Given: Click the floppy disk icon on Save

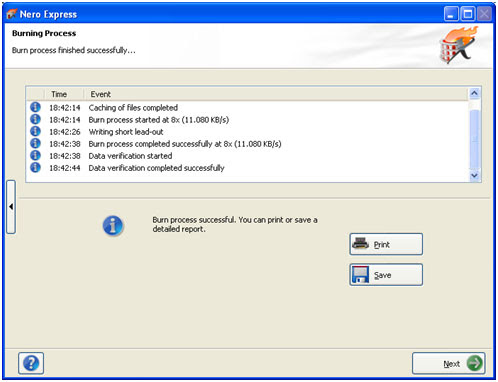Looking at the screenshot, I should (x=361, y=275).
